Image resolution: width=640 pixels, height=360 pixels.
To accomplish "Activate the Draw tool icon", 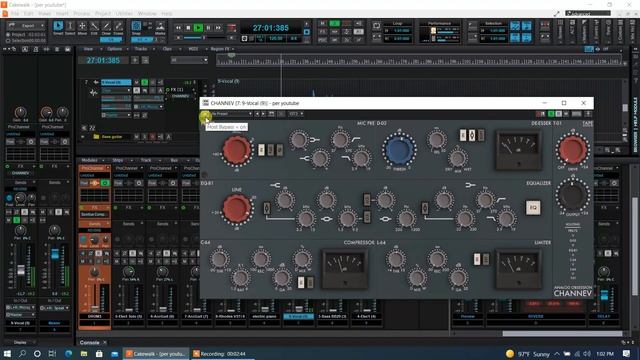I will (106, 26).
